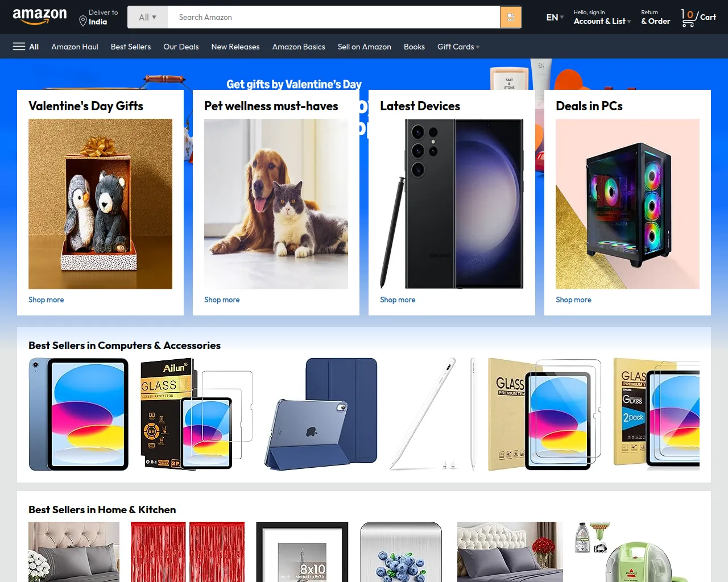Expand the Gift Cards dropdown arrow
The height and width of the screenshot is (582, 728).
pyautogui.click(x=478, y=47)
